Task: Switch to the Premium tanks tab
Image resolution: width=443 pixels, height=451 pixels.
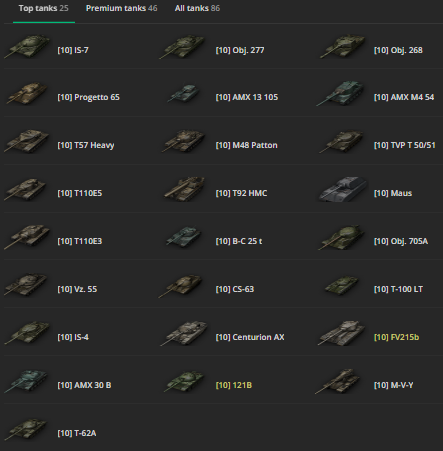Action: 121,8
